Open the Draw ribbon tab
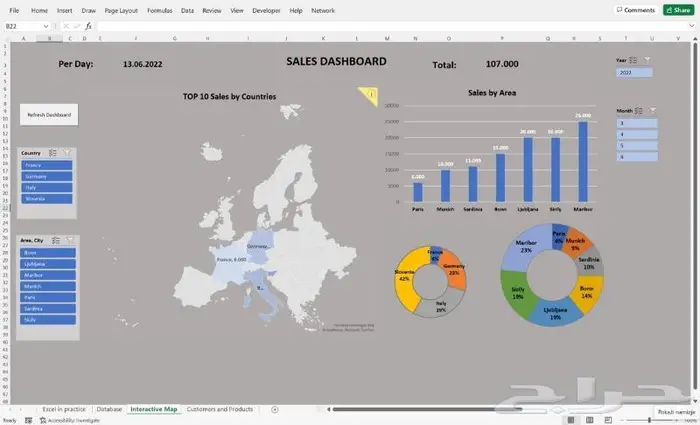 coord(89,10)
